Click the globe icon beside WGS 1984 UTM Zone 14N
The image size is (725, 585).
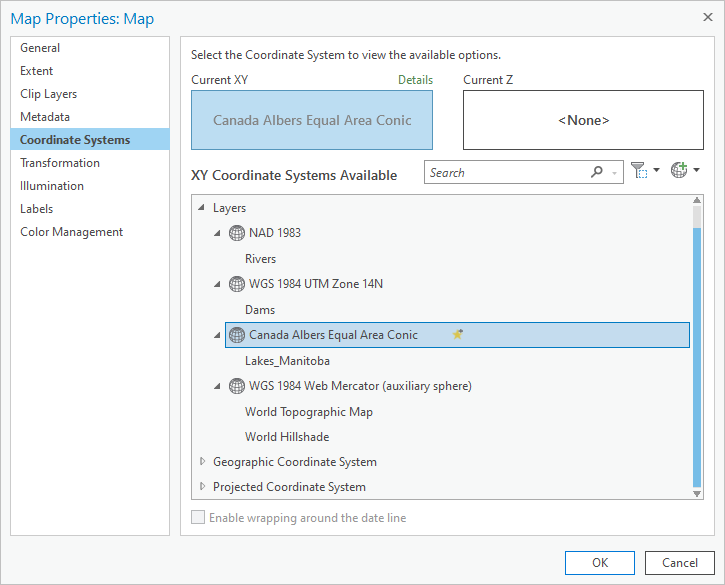[x=237, y=284]
